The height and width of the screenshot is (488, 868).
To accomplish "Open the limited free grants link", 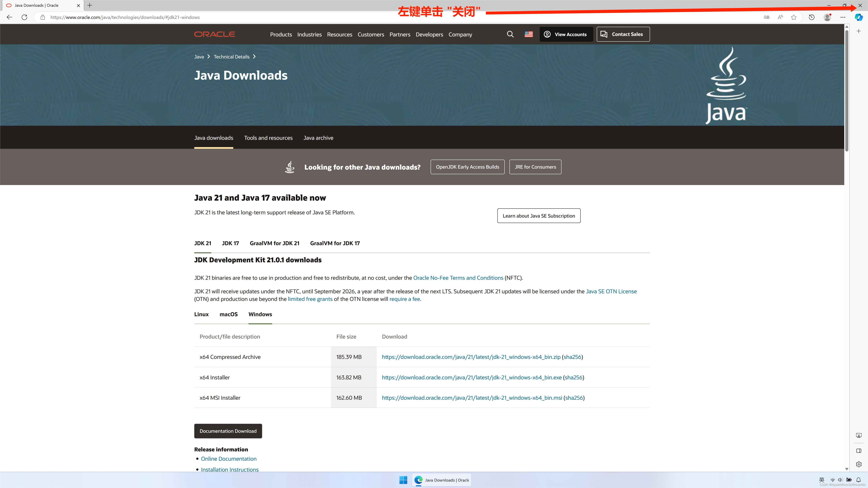I will (x=310, y=299).
